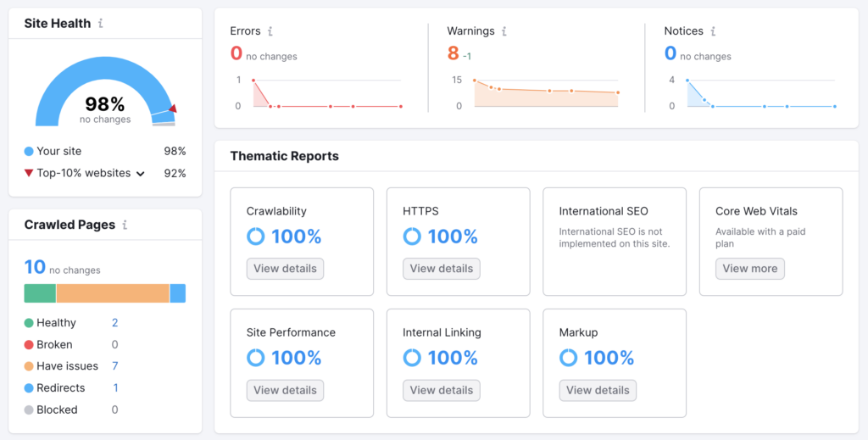Click the Healthy pages count 2
Image resolution: width=868 pixels, height=440 pixels.
(115, 323)
